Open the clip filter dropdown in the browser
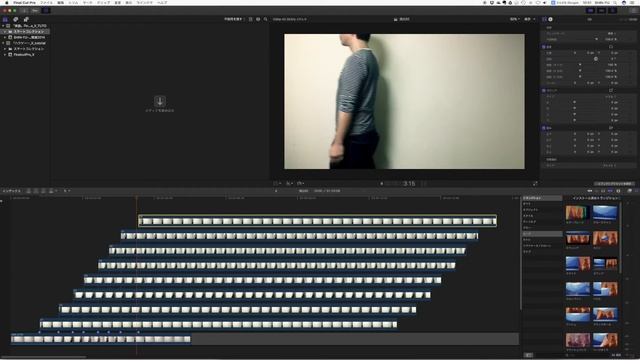Image resolution: width=640 pixels, height=360 pixels. point(234,19)
